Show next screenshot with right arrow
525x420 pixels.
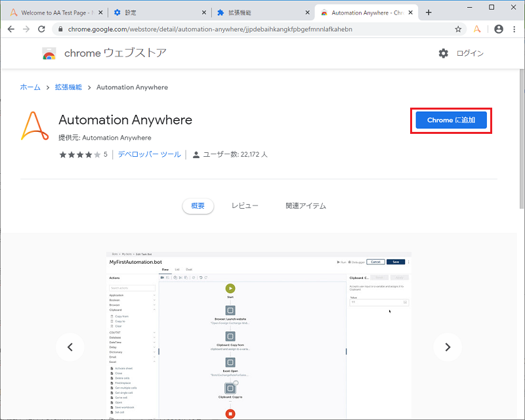(x=448, y=347)
